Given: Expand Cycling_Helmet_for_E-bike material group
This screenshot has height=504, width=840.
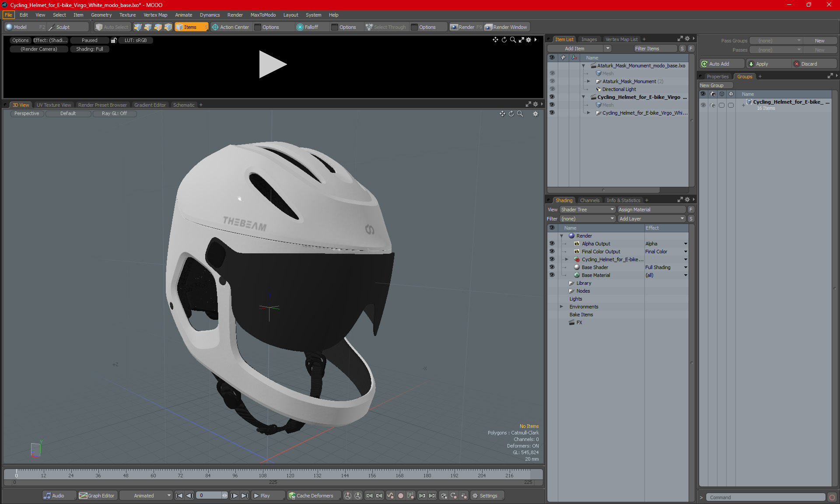Looking at the screenshot, I should click(567, 259).
